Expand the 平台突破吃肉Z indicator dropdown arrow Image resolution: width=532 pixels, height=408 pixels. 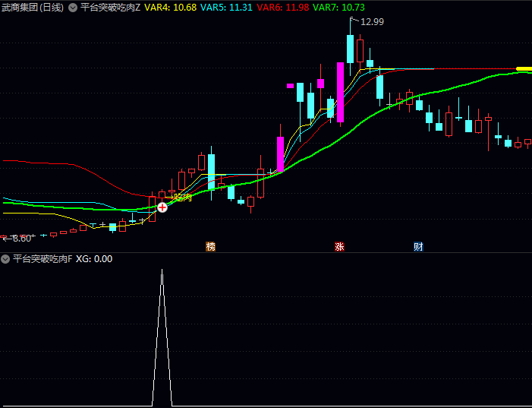[72, 7]
